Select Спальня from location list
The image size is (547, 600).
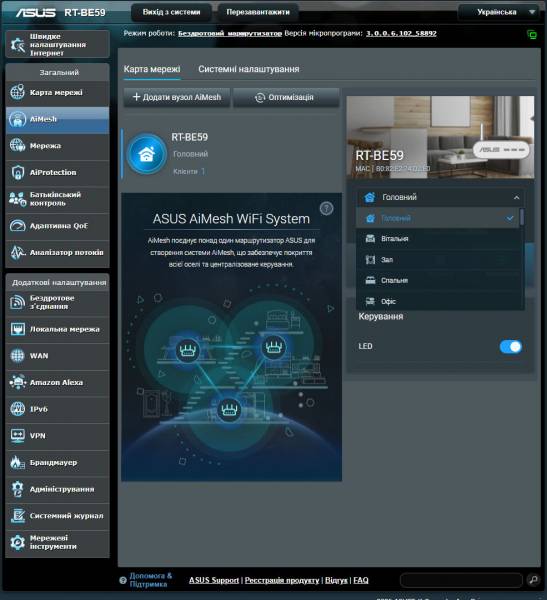[x=438, y=280]
